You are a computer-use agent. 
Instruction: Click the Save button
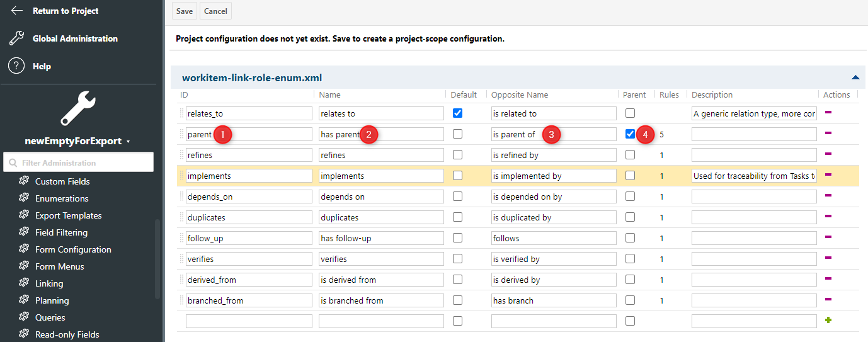[185, 11]
